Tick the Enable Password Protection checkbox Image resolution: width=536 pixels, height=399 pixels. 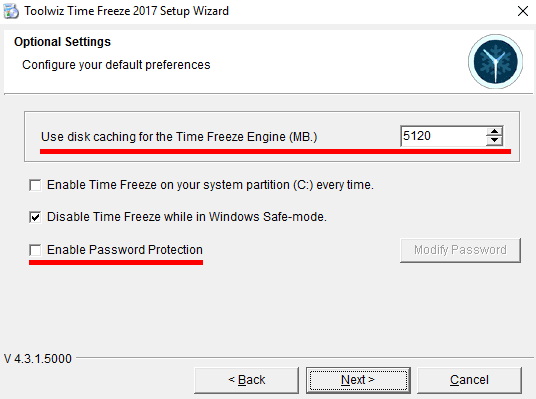point(35,250)
